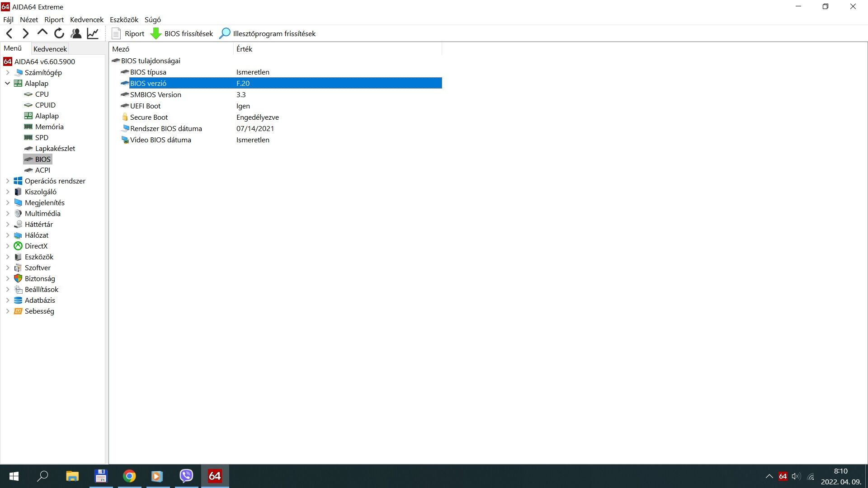Image resolution: width=868 pixels, height=488 pixels.
Task: Click the AIDA64 root icon in the tree
Action: pyautogui.click(x=7, y=61)
